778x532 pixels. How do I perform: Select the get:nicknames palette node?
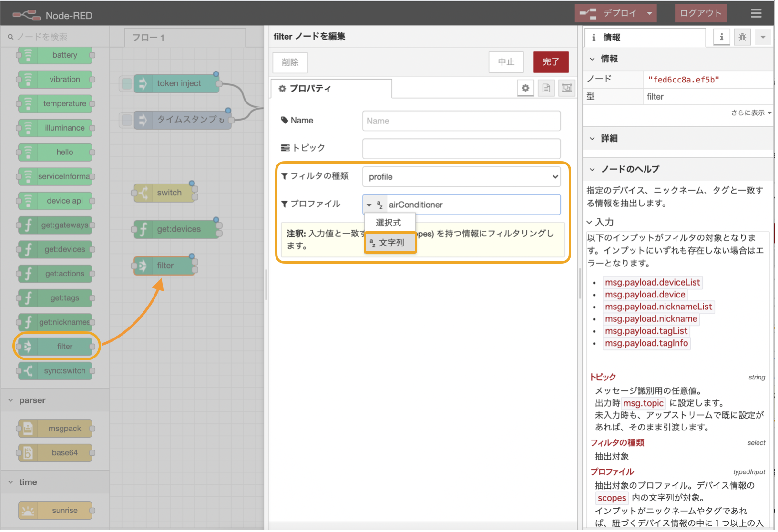(x=56, y=323)
